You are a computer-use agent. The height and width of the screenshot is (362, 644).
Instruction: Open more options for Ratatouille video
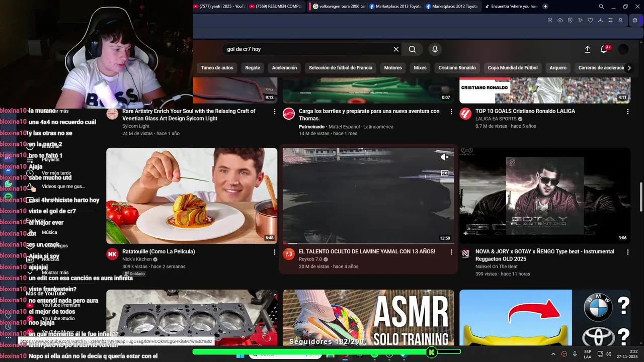click(x=274, y=252)
